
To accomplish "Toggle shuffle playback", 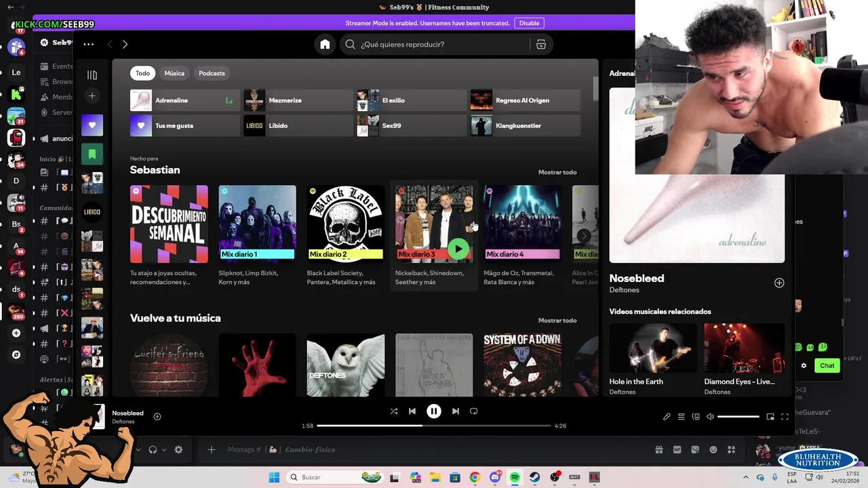I will (394, 411).
